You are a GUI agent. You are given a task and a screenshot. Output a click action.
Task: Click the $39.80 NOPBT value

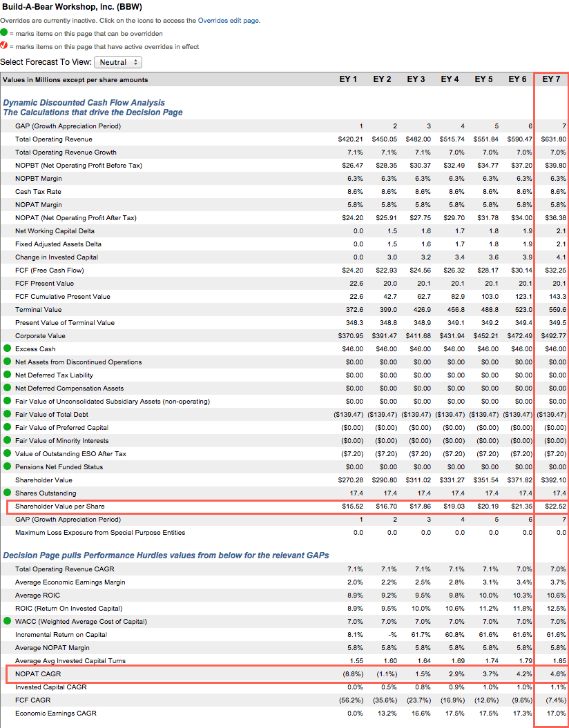click(555, 166)
